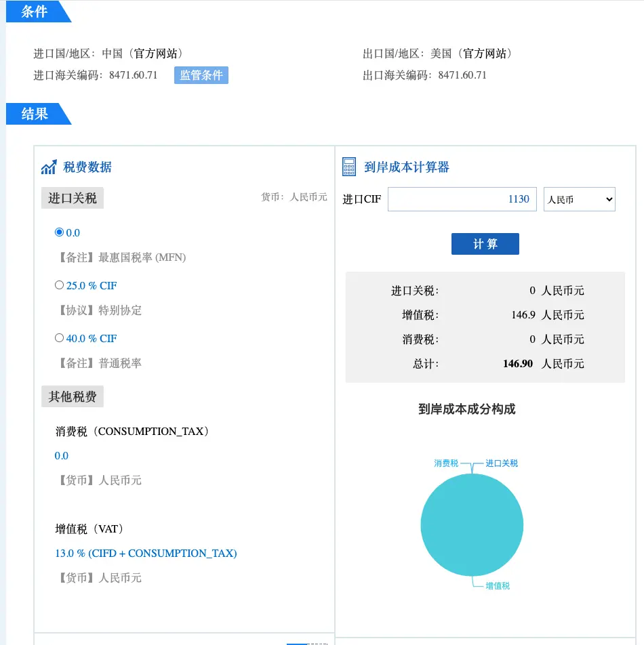Click the teal pie chart slice
This screenshot has width=644, height=645.
click(x=472, y=525)
